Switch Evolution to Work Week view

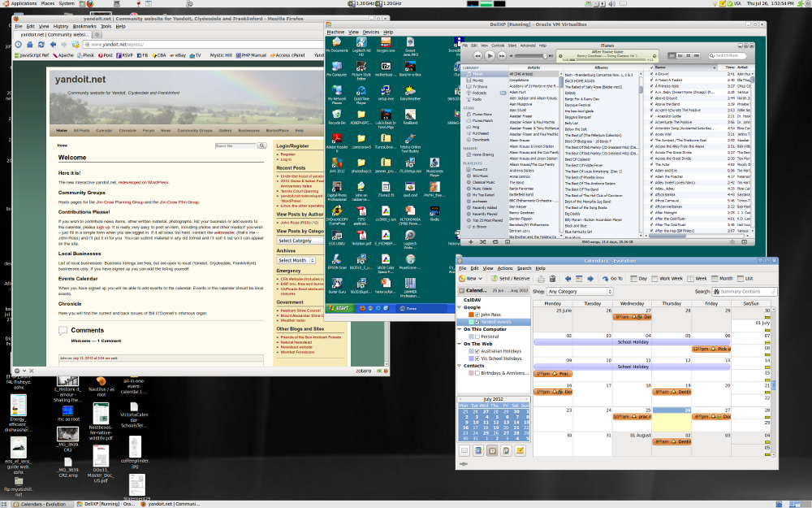[x=667, y=278]
